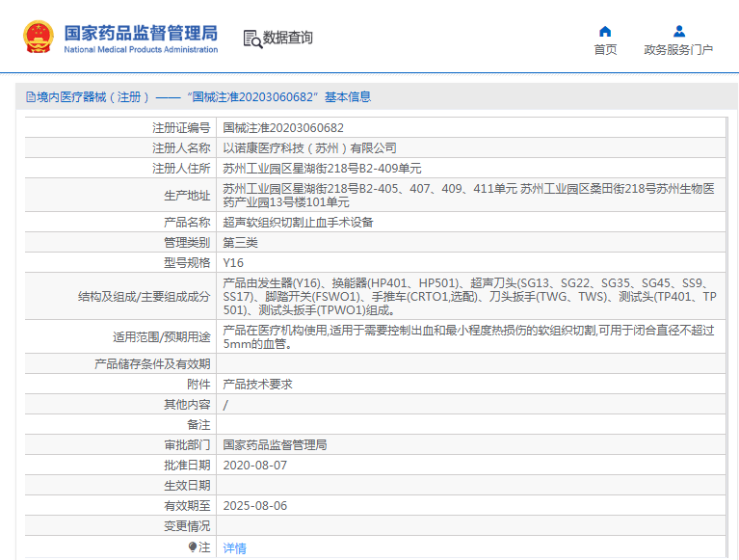Image resolution: width=739 pixels, height=560 pixels.
Task: Click the 生效日期 row label
Action: tap(187, 486)
